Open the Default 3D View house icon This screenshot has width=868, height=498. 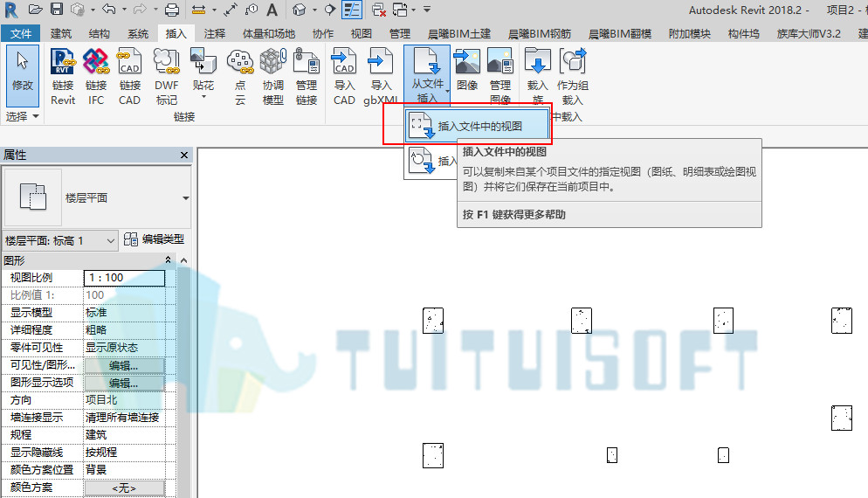pos(300,10)
